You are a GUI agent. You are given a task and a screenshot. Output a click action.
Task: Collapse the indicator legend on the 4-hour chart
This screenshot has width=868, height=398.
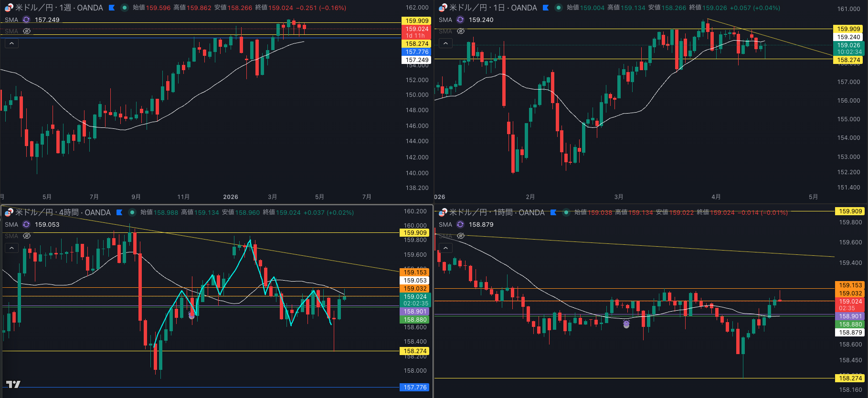click(x=11, y=248)
